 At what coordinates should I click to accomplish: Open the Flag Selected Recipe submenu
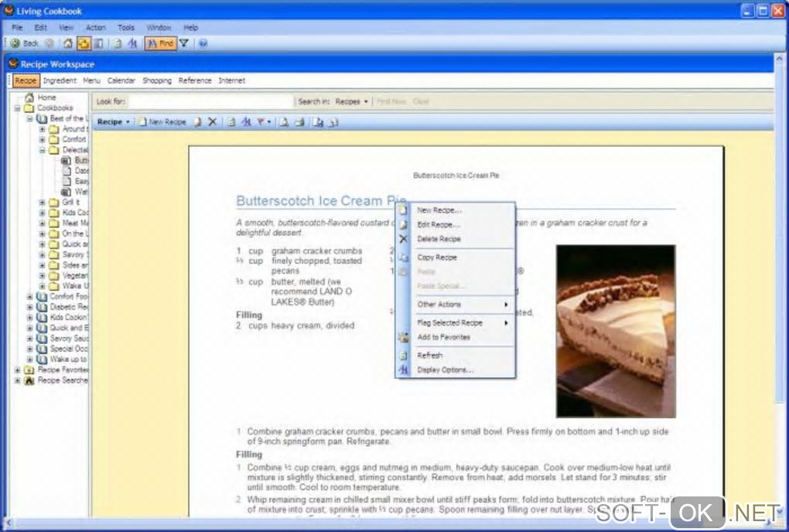point(456,322)
